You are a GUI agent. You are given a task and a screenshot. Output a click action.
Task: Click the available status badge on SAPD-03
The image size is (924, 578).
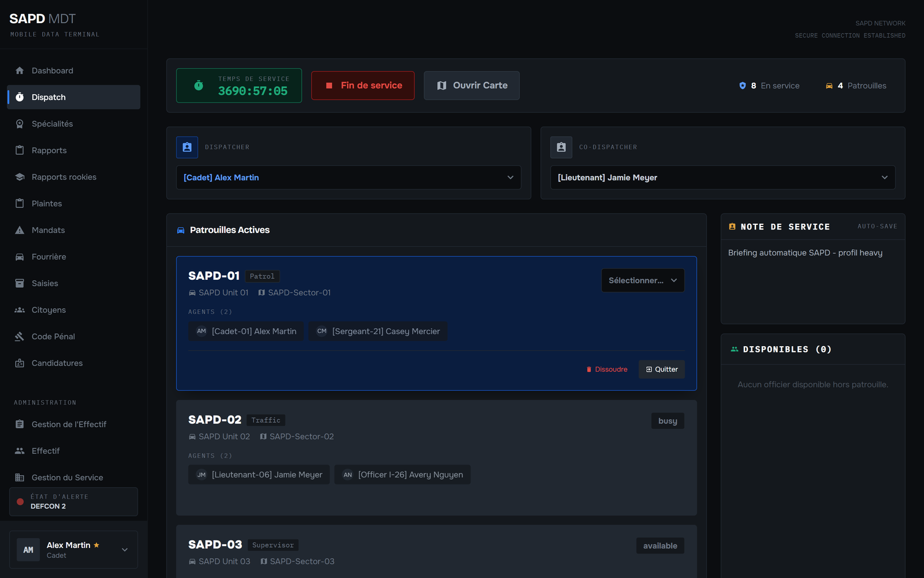660,546
